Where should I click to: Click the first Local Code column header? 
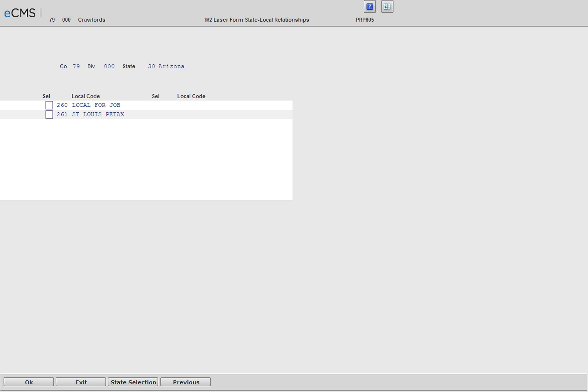click(86, 96)
